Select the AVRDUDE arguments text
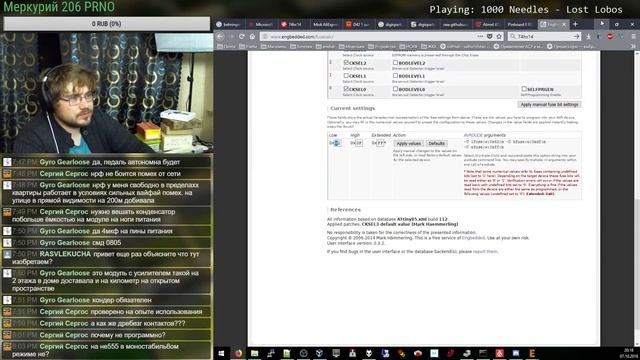Viewport: 640px width, 360px height. point(505,144)
